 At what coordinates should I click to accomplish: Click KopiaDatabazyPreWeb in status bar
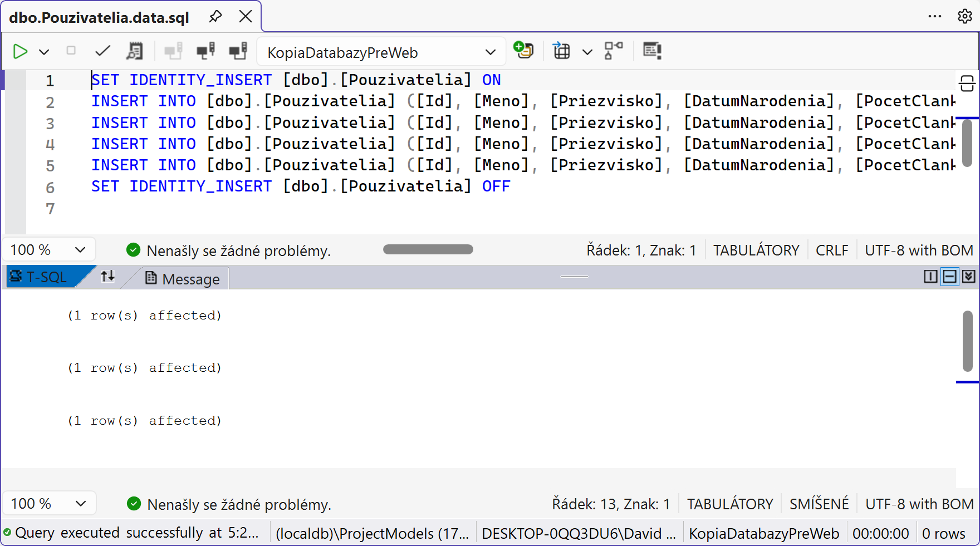click(764, 534)
